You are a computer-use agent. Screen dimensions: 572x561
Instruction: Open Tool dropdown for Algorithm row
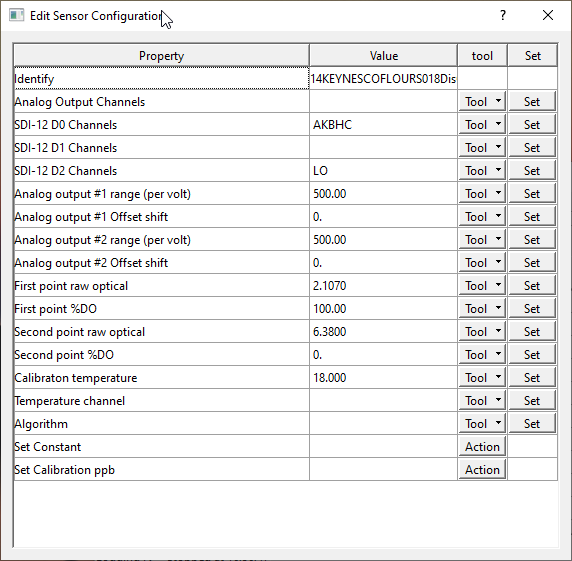coord(482,423)
